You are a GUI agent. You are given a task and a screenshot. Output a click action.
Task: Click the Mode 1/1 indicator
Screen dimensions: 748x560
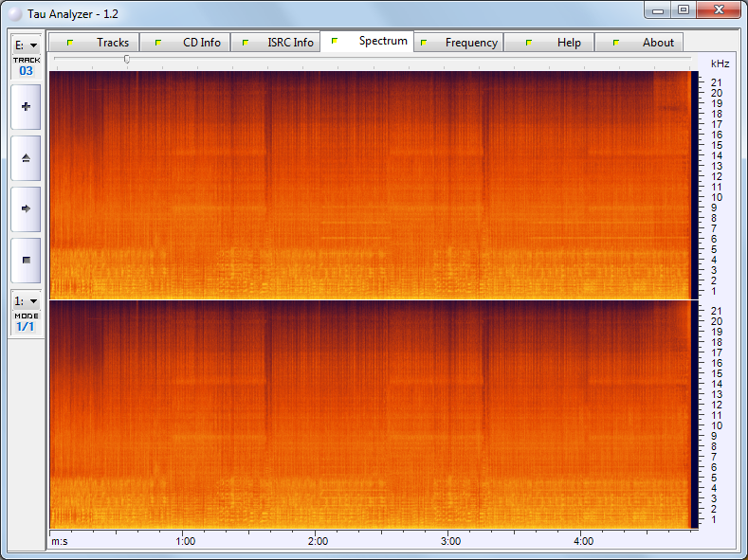(x=26, y=327)
